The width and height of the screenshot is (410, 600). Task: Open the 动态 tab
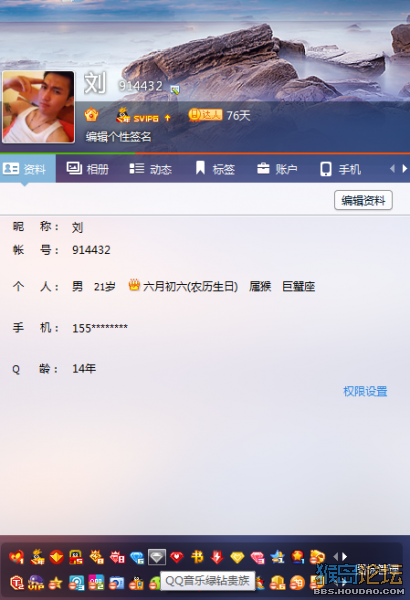pos(150,169)
